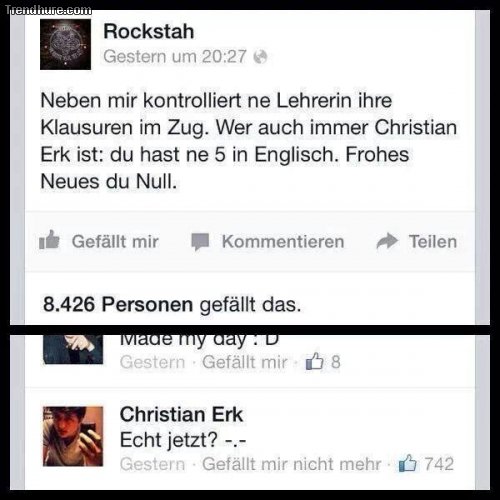The height and width of the screenshot is (500, 500).
Task: Click the blue thumbs-up icon with 742 likes
Action: (x=407, y=463)
